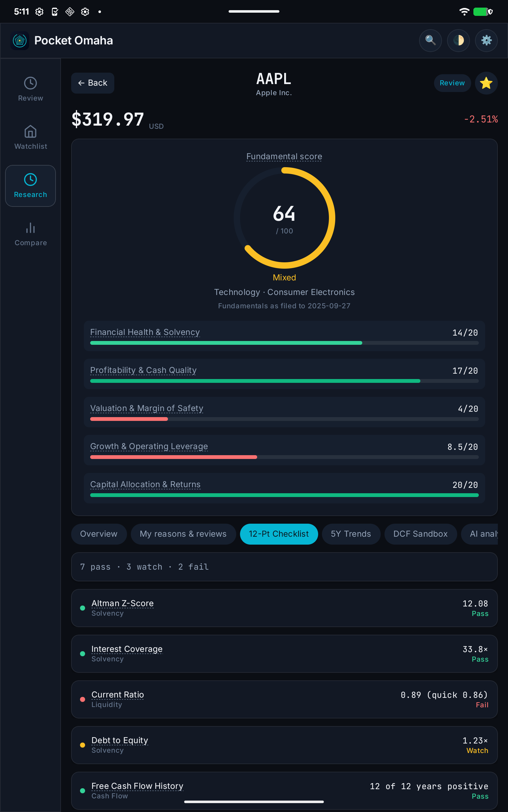This screenshot has height=812, width=508.
Task: Go to Watchlist in sidebar
Action: (30, 138)
